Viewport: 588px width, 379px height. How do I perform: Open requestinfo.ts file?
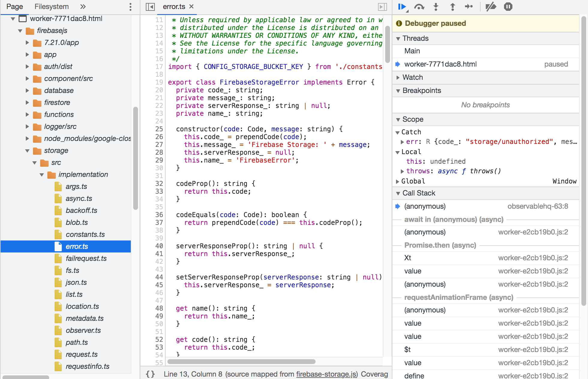point(88,366)
